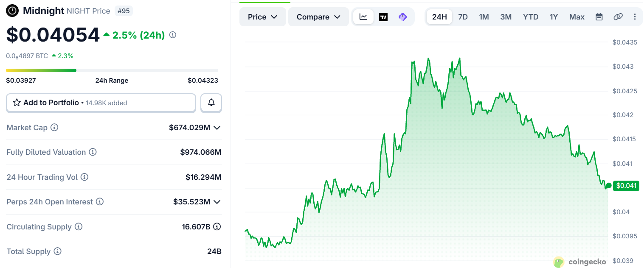Click the 24h low $0.03927 value
The image size is (644, 268).
pyautogui.click(x=21, y=81)
